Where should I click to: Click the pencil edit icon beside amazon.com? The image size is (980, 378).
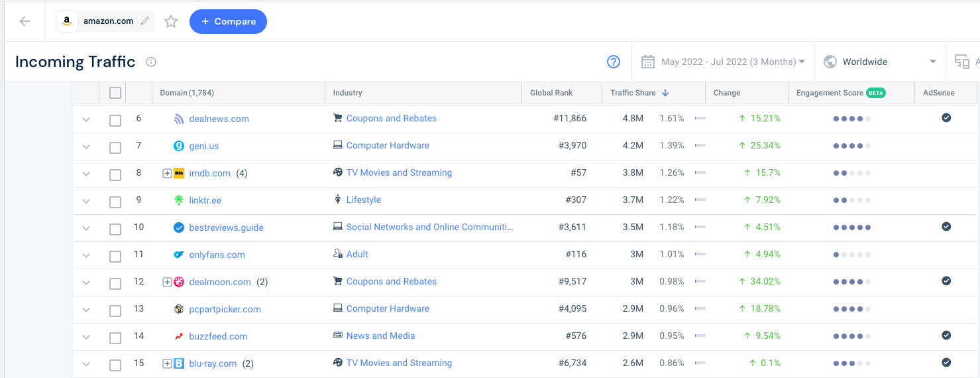coord(145,21)
